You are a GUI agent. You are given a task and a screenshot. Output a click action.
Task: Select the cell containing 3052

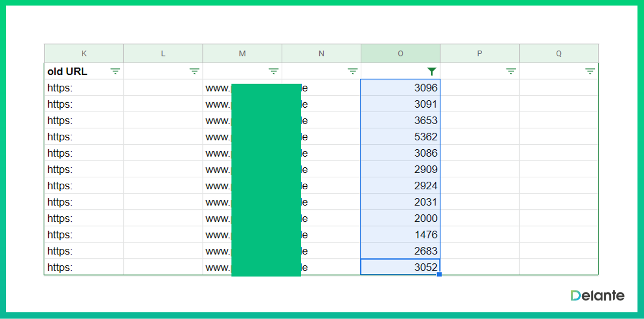[x=400, y=267]
